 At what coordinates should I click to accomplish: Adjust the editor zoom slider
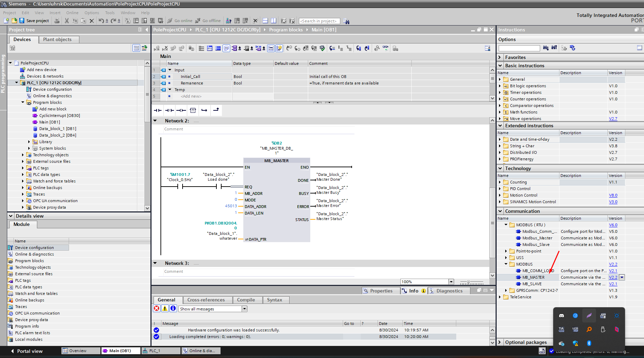pos(468,282)
